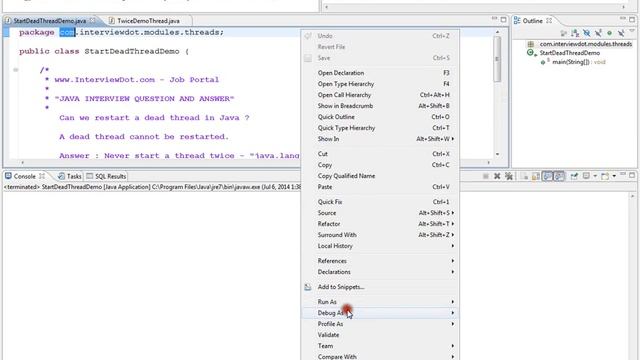Image resolution: width=640 pixels, height=360 pixels.
Task: Close the Outline view tab
Action: (549, 20)
